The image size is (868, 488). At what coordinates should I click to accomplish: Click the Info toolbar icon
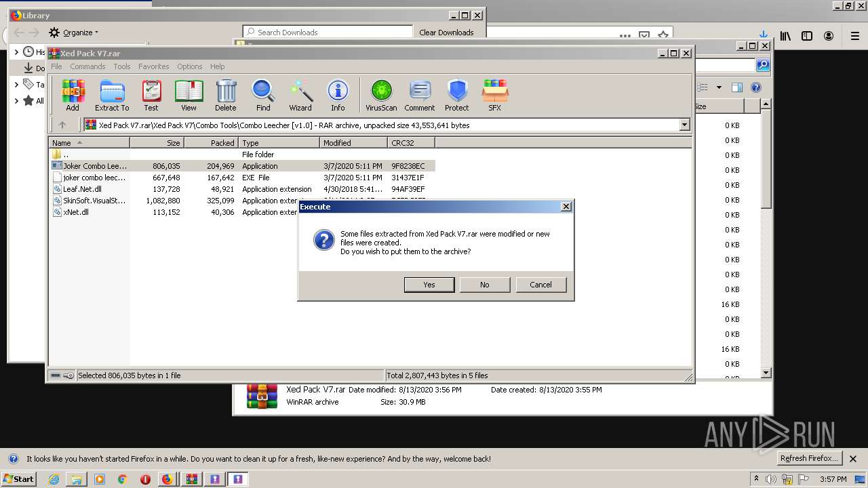click(338, 96)
